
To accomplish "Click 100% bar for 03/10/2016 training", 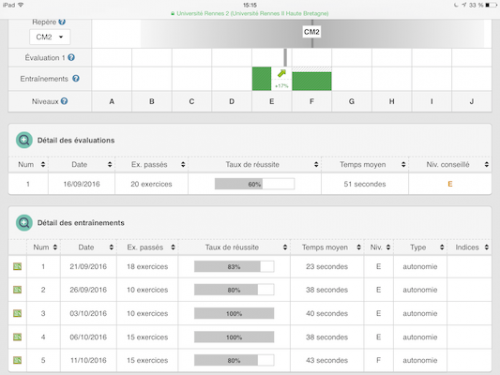I will coord(234,314).
